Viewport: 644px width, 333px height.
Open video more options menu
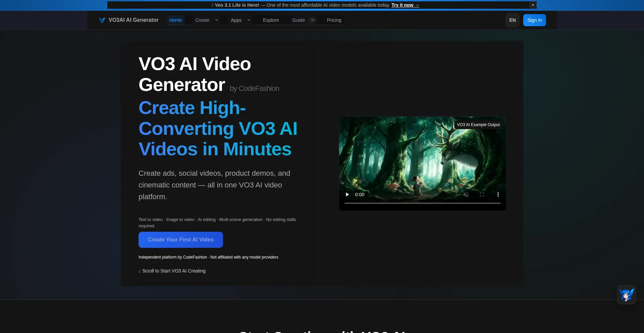498,195
